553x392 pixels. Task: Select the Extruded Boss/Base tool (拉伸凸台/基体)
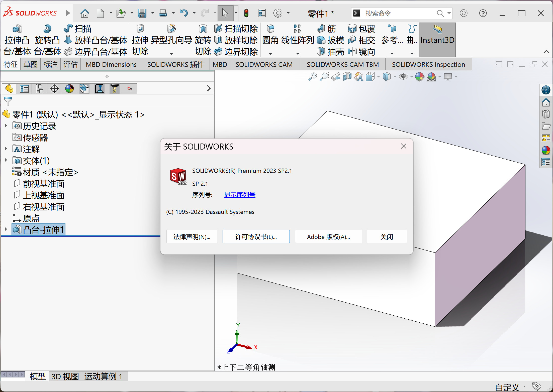17,40
